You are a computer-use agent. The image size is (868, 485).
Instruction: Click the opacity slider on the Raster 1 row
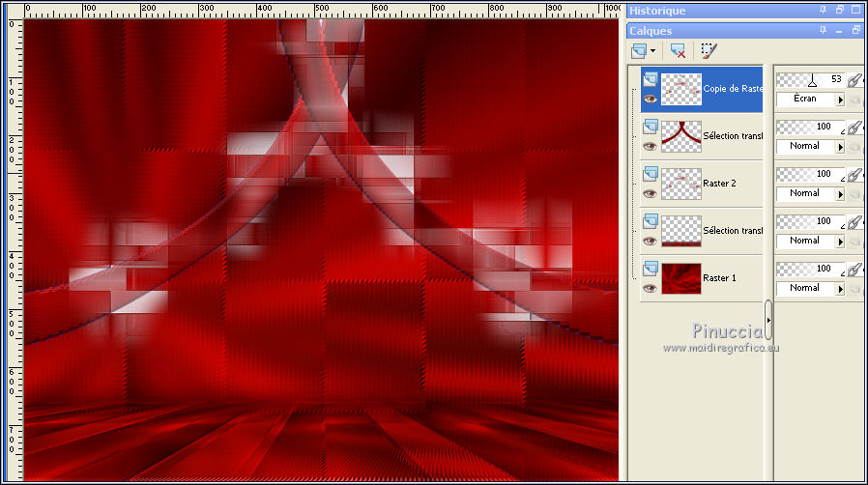(811, 270)
